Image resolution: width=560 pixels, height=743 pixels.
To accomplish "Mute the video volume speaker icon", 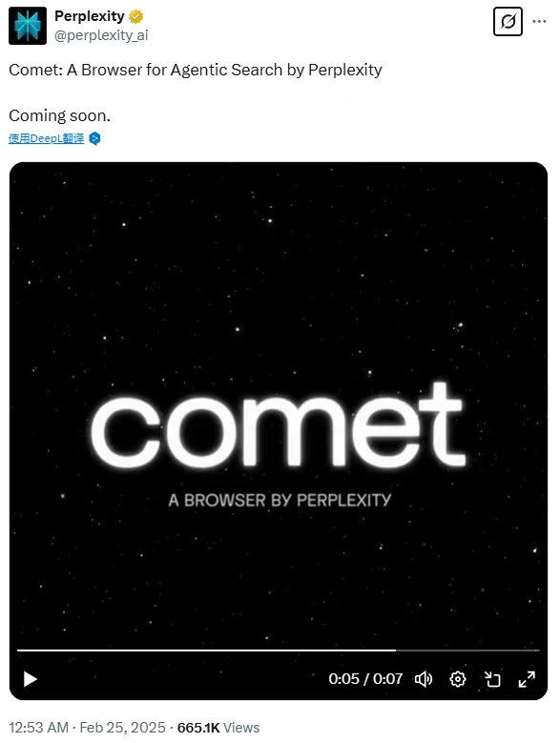I will (x=424, y=679).
